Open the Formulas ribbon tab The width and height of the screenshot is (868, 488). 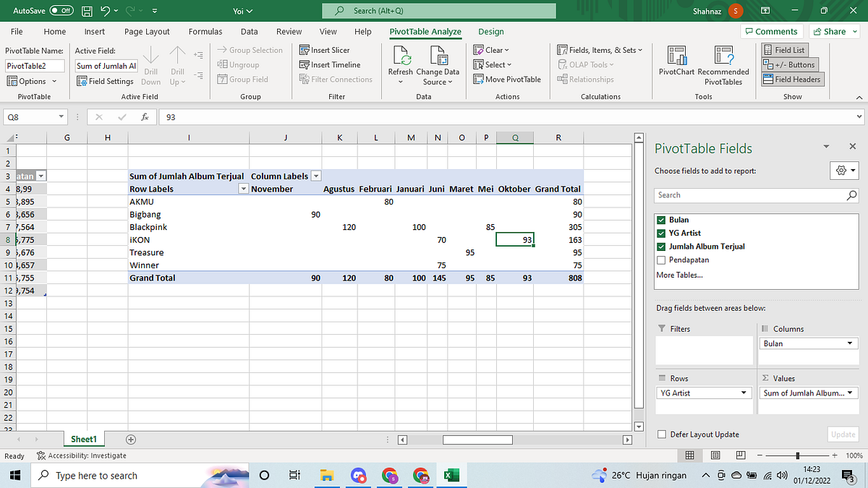point(205,31)
